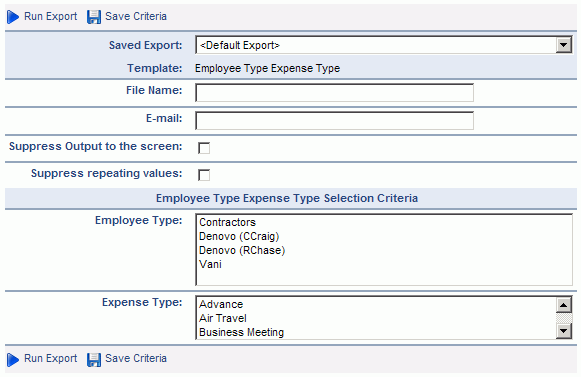Click the Expense Type list scroll-up arrow
581x377 pixels.
(x=564, y=305)
